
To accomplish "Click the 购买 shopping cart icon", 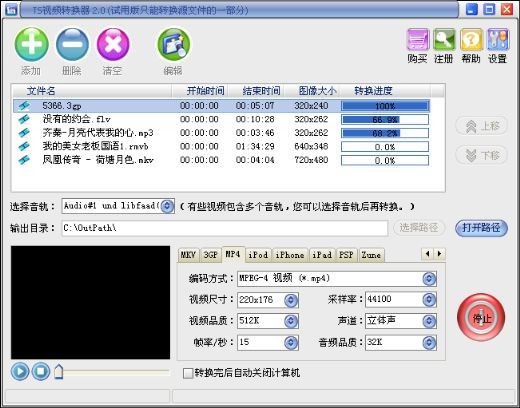I will pyautogui.click(x=418, y=40).
